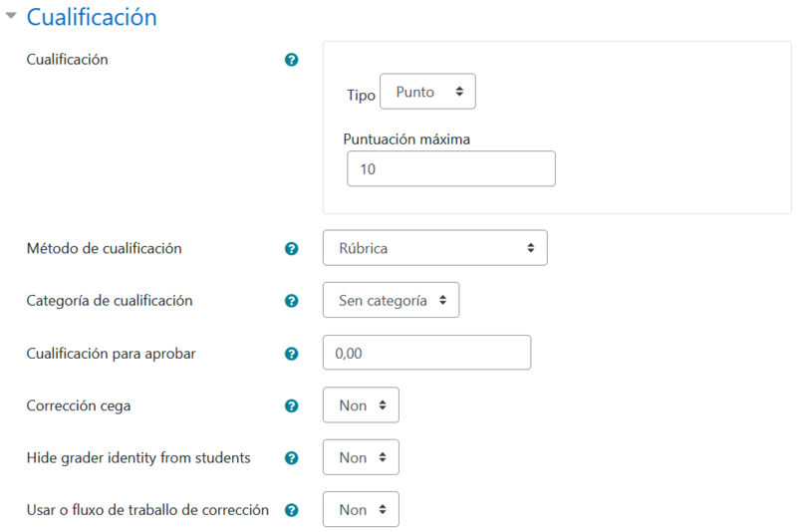Click the Cualificación section heading

(92, 17)
